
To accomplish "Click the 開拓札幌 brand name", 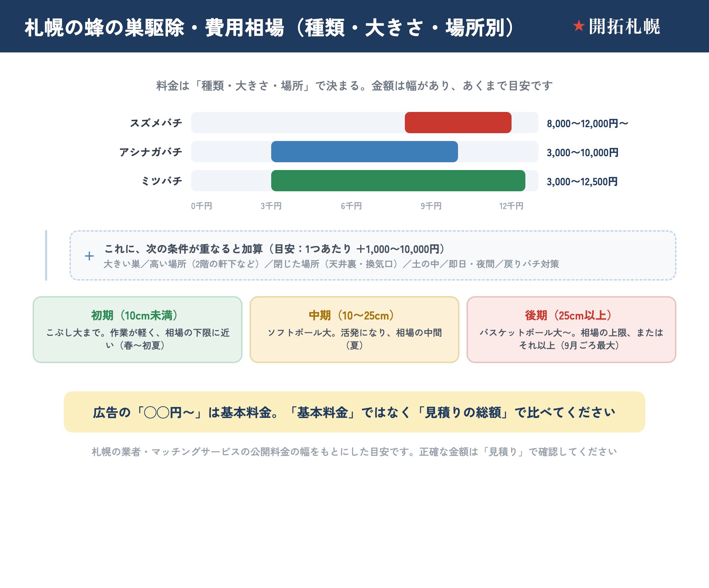I will [x=624, y=26].
